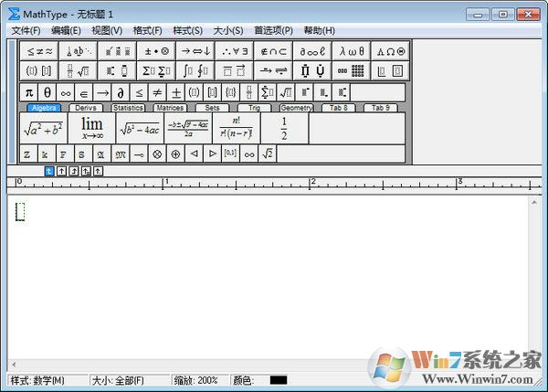This screenshot has height=392, width=548.
Task: Click the 样式: 数学(M) status field
Action: point(38,380)
